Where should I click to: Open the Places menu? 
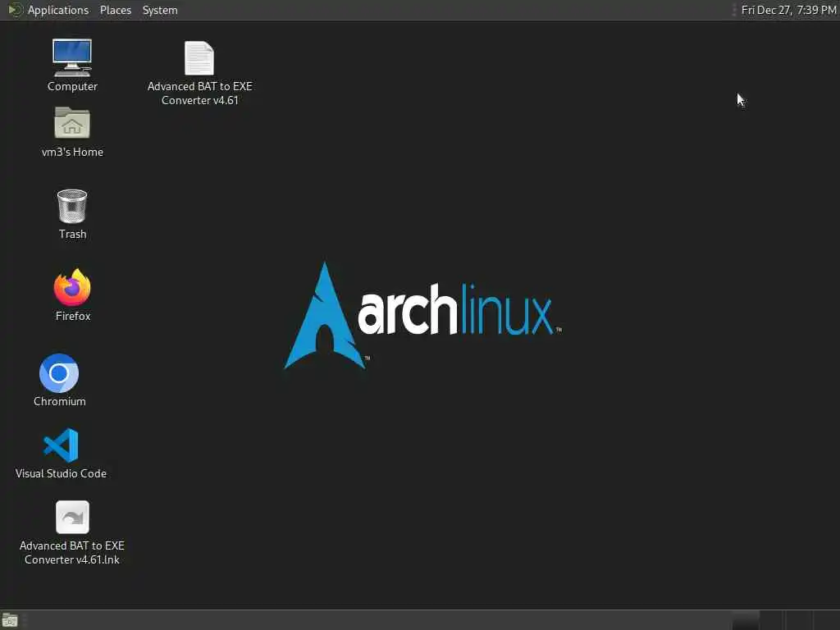point(116,10)
